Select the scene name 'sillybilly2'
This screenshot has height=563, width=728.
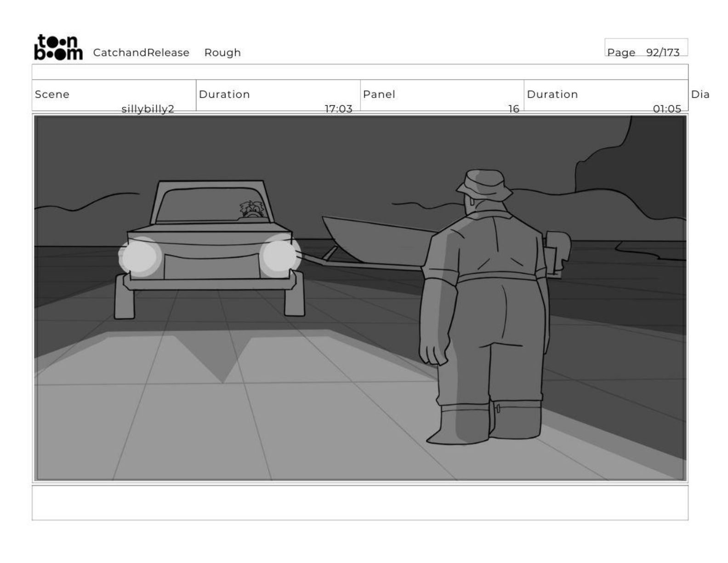pyautogui.click(x=148, y=109)
